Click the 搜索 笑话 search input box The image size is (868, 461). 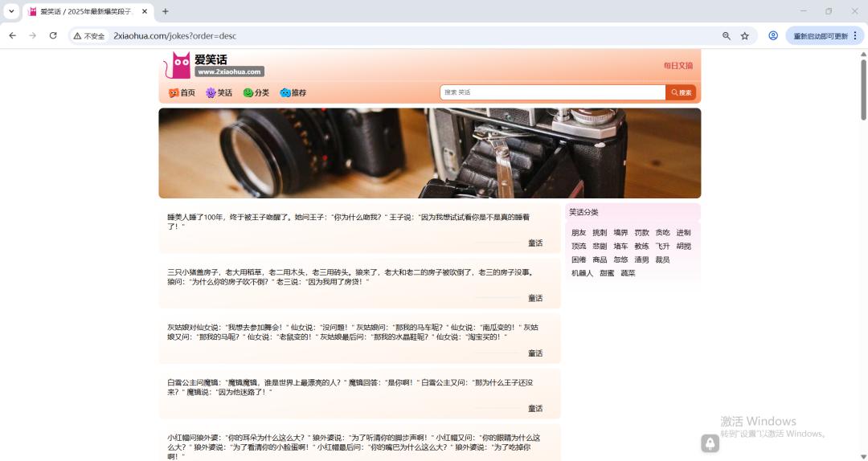point(552,92)
